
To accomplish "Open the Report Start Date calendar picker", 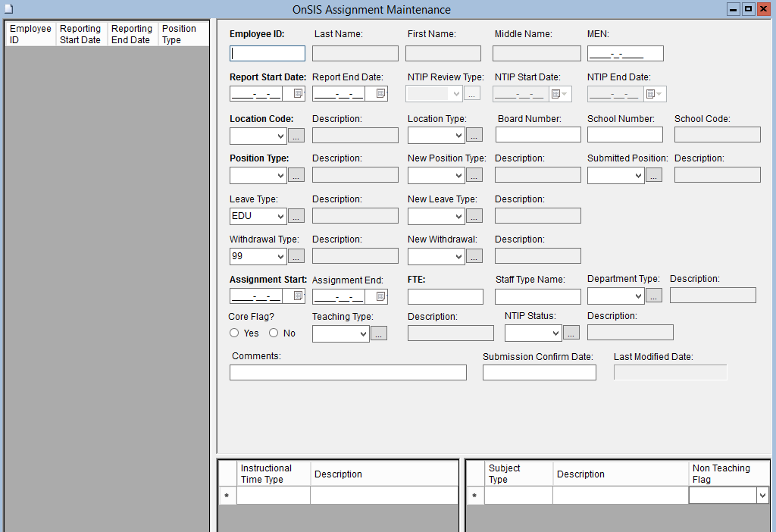I will (x=298, y=94).
